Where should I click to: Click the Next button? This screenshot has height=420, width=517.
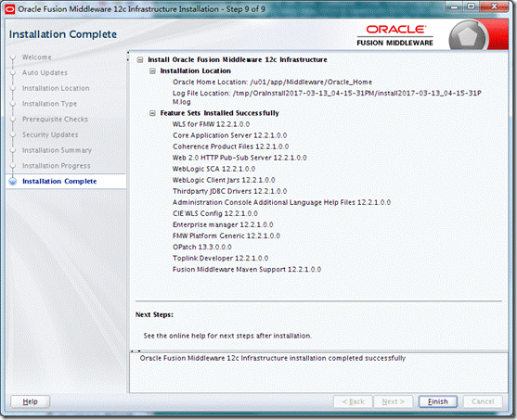point(393,401)
